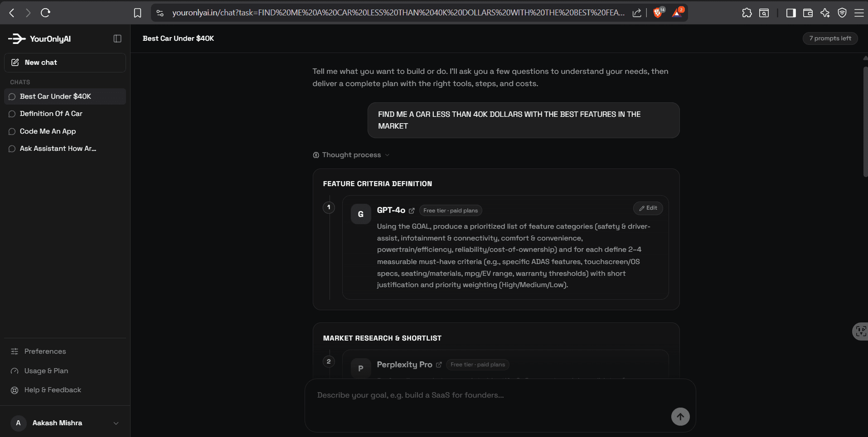Viewport: 868px width, 437px height.
Task: Expand the Aakash Mishra account menu
Action: click(65, 423)
